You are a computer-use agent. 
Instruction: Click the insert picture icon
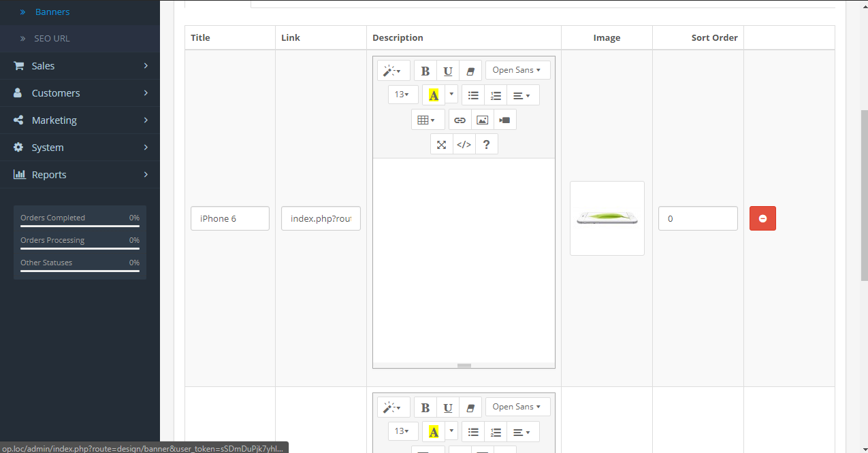pos(482,120)
